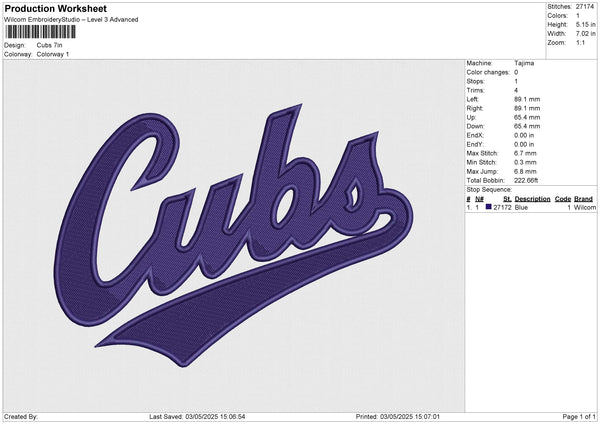The width and height of the screenshot is (600, 424).
Task: Click the 'Production Worksheet' heading
Action: point(55,8)
